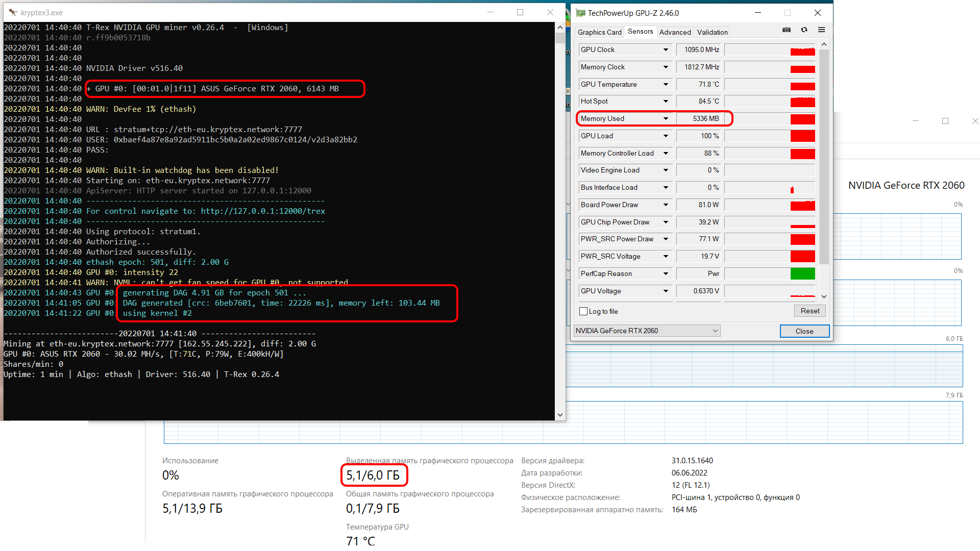Expand the GPU Temperature sensor dropdown
980x551 pixels.
(x=666, y=84)
